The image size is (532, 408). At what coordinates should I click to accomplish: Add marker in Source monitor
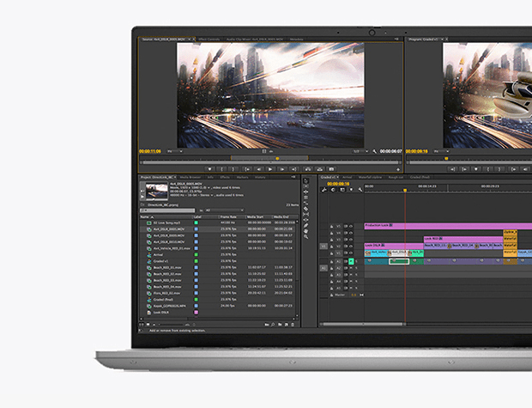click(209, 169)
